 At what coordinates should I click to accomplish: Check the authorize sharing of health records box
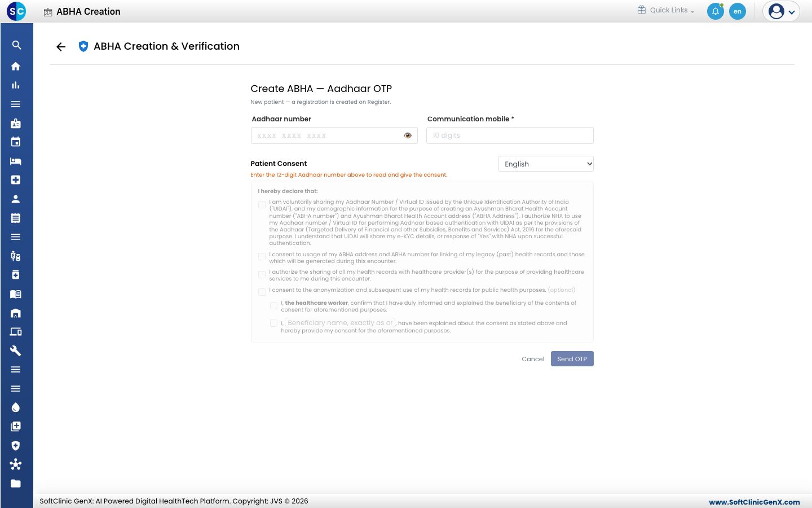coord(262,275)
